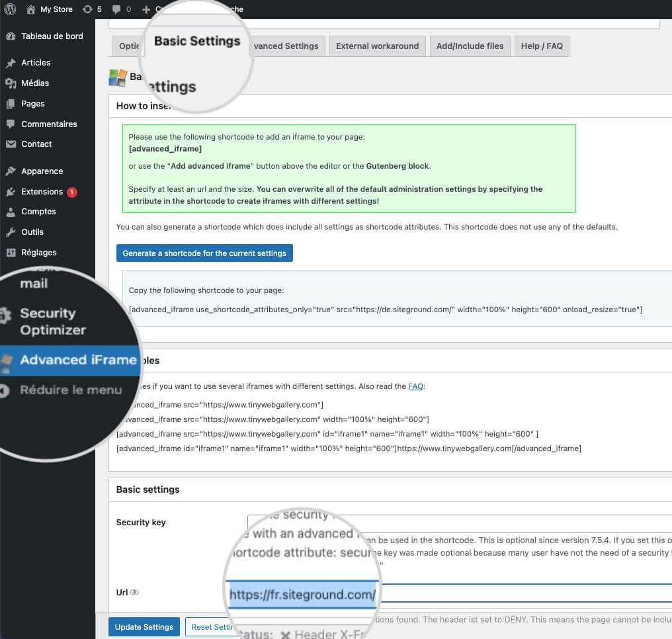The width and height of the screenshot is (672, 639).
Task: Click the Security Optimizer gear icon
Action: point(5,316)
